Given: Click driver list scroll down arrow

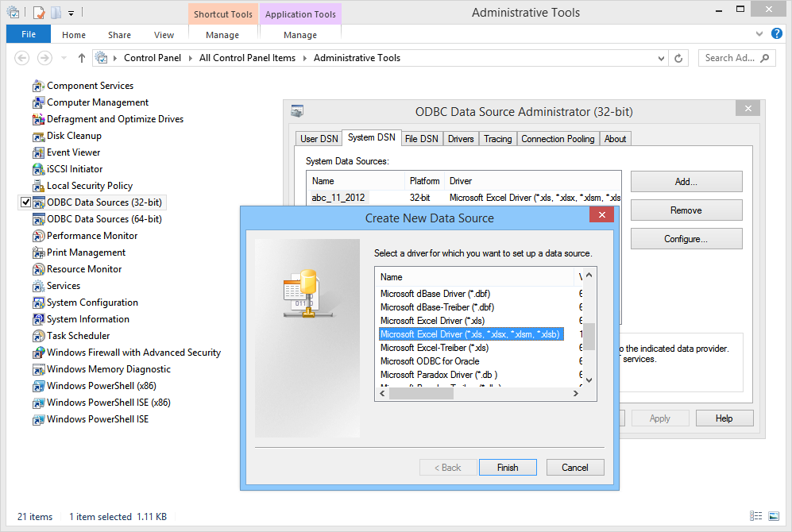Looking at the screenshot, I should 589,380.
